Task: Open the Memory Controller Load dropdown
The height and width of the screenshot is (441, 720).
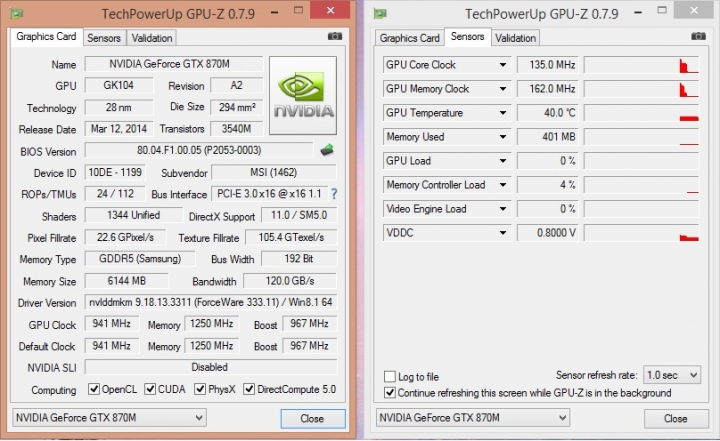Action: (503, 185)
